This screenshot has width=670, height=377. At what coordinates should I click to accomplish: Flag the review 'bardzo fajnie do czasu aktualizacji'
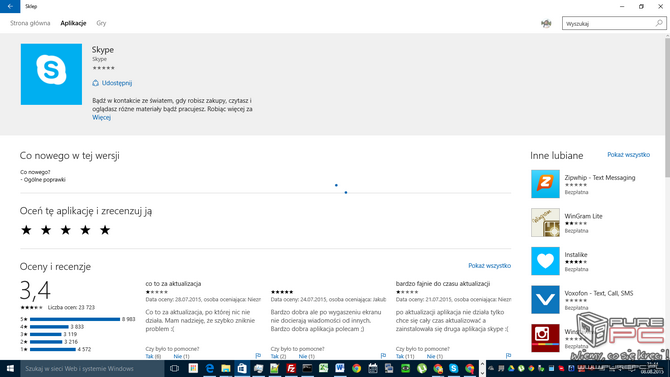click(x=508, y=356)
